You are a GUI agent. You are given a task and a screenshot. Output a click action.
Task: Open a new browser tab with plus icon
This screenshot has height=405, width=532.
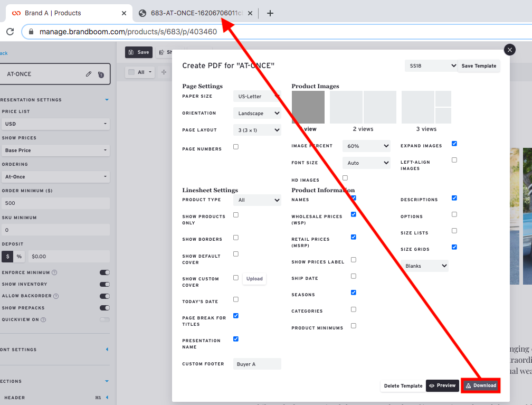[x=270, y=13]
